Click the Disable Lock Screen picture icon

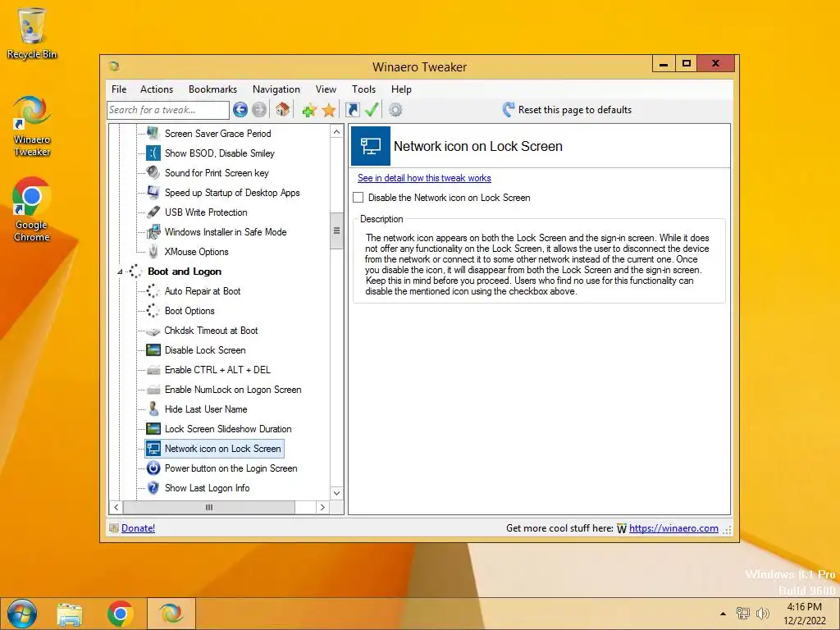[153, 349]
